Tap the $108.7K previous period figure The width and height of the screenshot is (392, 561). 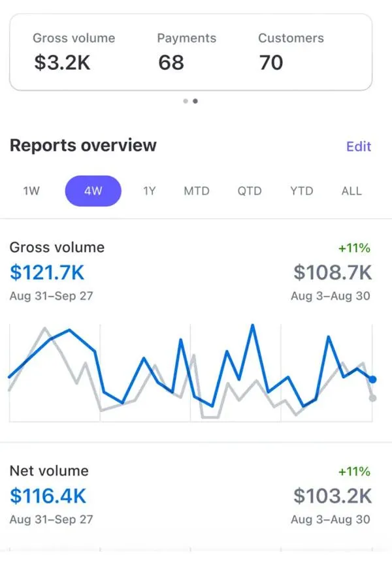click(x=333, y=272)
